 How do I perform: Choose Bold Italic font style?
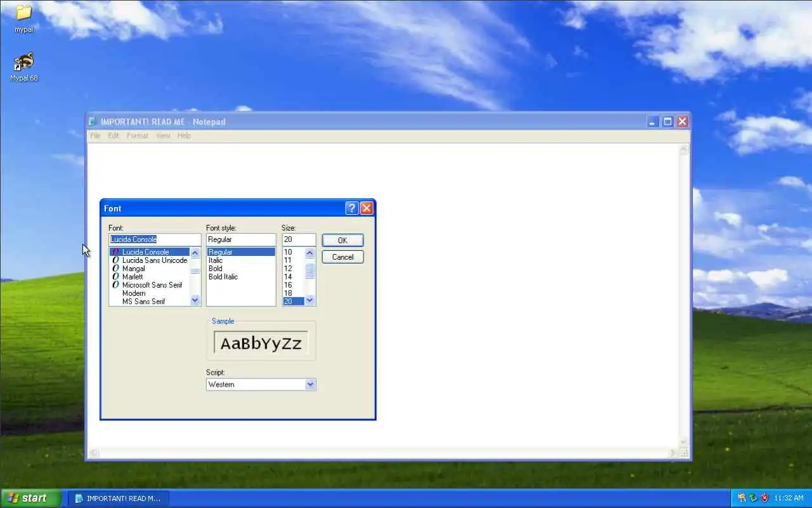point(241,277)
